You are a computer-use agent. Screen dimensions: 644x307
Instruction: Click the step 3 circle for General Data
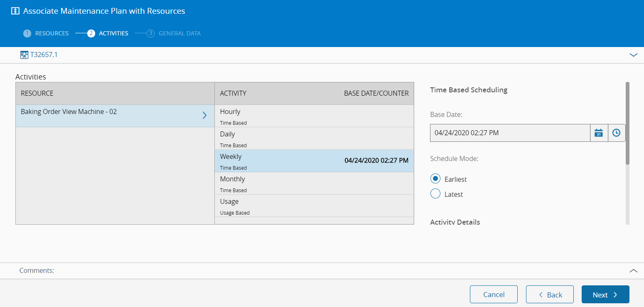[151, 33]
